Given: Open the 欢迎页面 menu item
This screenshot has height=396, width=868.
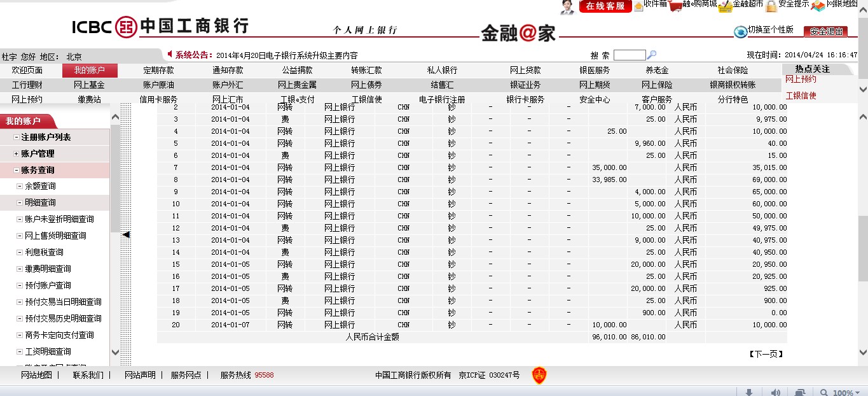Looking at the screenshot, I should tap(27, 71).
